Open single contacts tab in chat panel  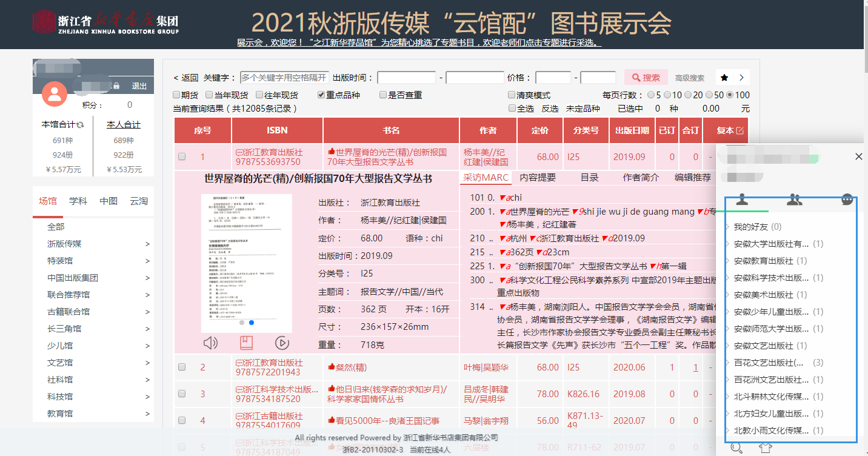click(x=742, y=200)
